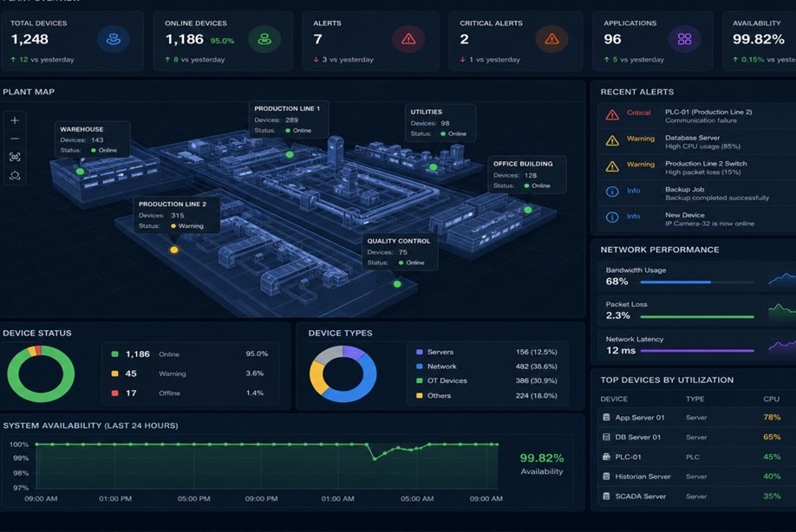Select the Bandwidth Usage progress bar

(x=696, y=282)
